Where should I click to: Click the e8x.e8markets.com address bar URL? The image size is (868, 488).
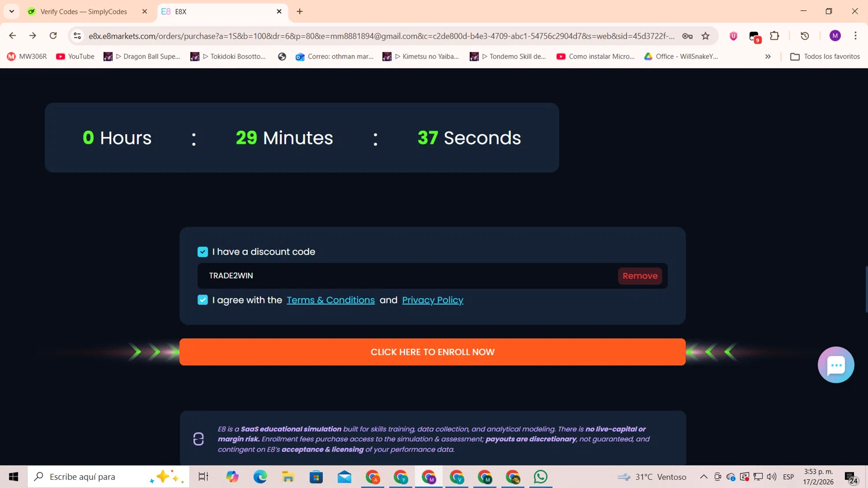[x=381, y=36]
